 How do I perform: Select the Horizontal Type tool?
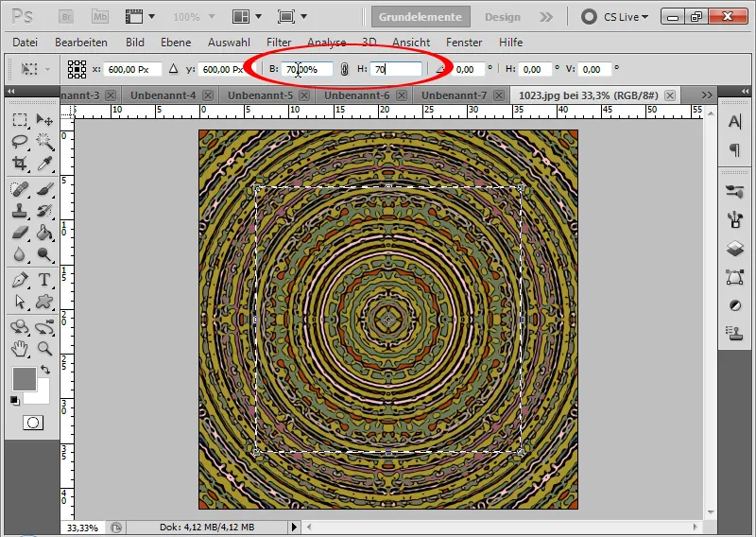44,279
